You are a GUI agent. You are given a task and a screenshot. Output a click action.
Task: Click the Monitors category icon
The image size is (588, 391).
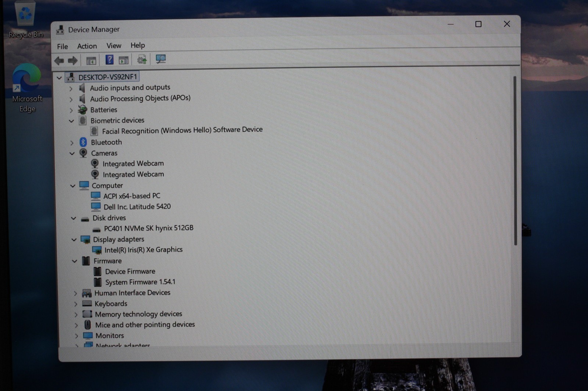[88, 336]
